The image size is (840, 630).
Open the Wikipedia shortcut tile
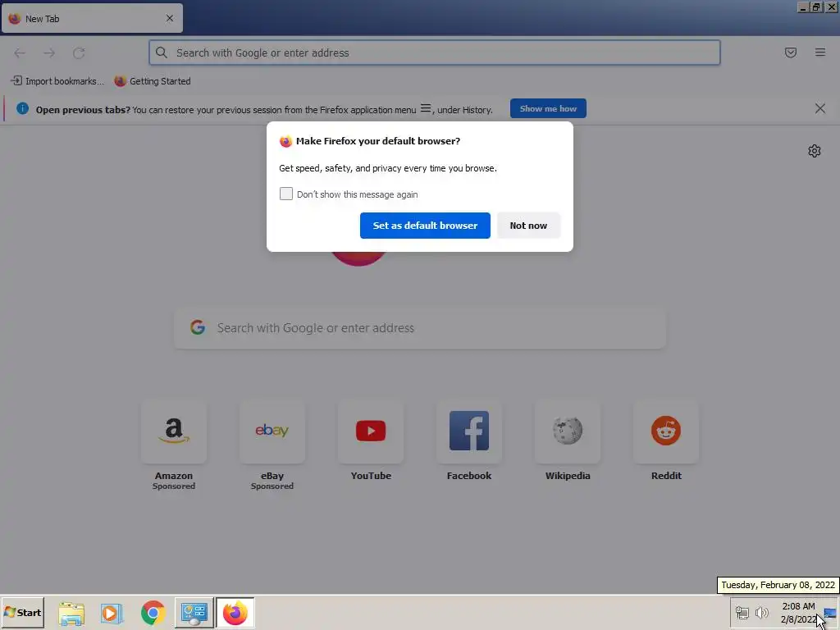pos(568,431)
